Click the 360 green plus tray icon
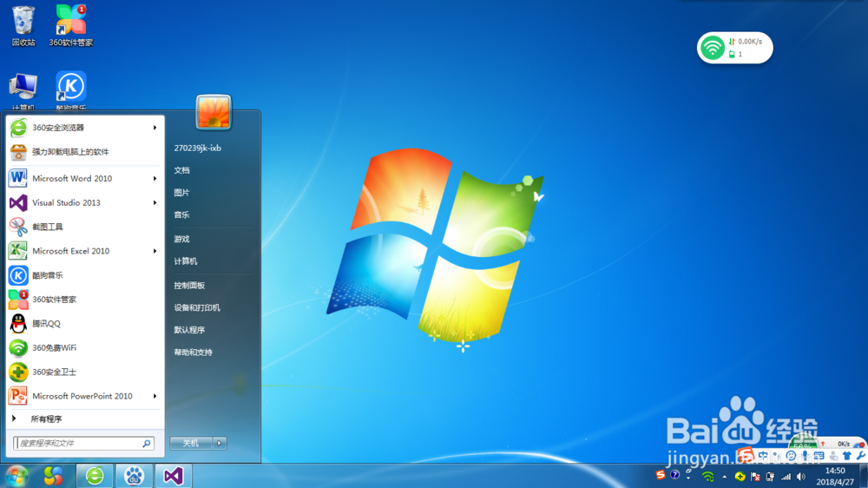868x488 pixels. [740, 476]
